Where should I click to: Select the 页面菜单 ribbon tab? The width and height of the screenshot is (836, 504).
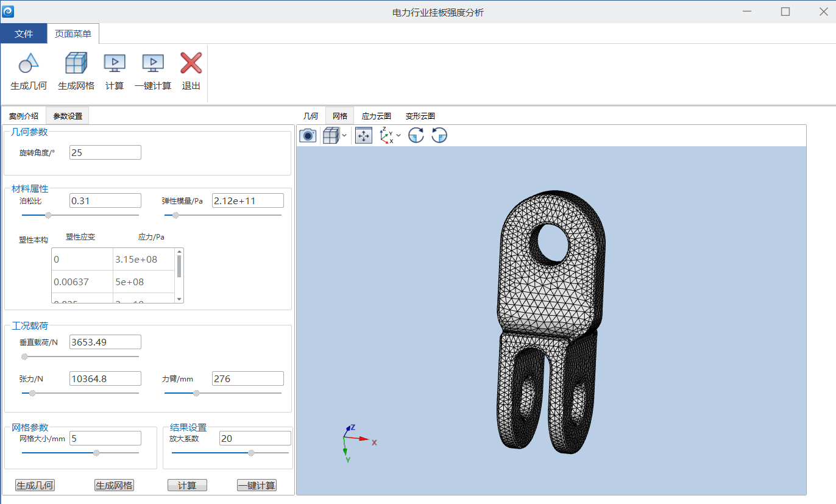(73, 34)
